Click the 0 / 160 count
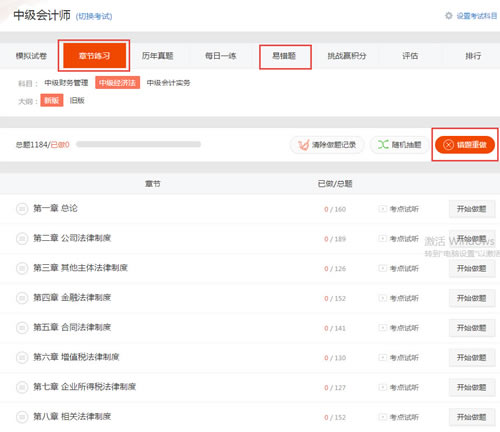Viewport: 500px width, 432px height. coord(335,209)
